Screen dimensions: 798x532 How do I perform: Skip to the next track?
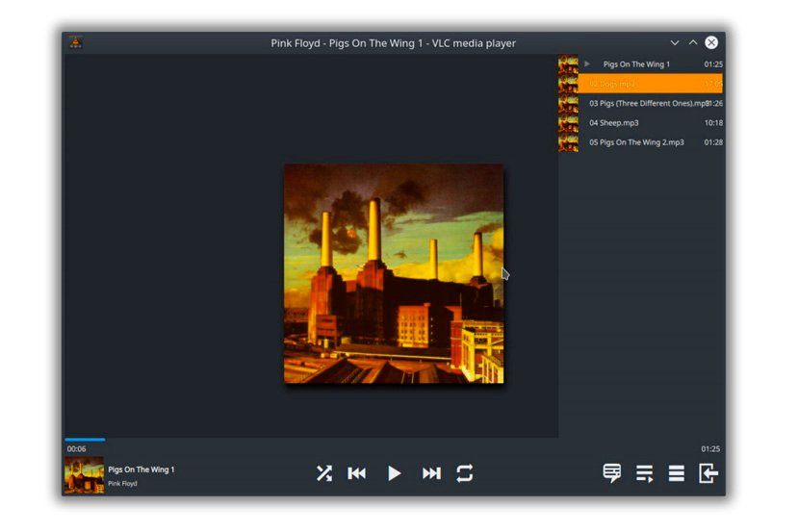(431, 473)
